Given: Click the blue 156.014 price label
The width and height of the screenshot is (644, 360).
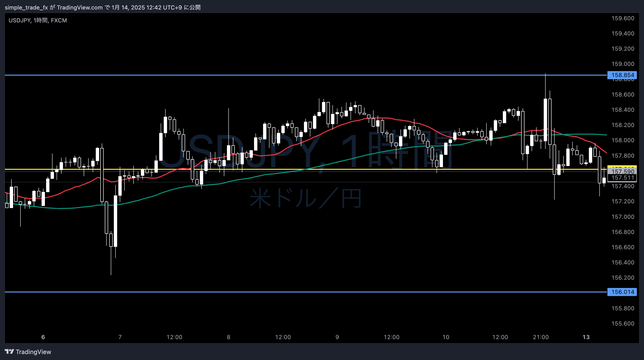Looking at the screenshot, I should [x=622, y=292].
